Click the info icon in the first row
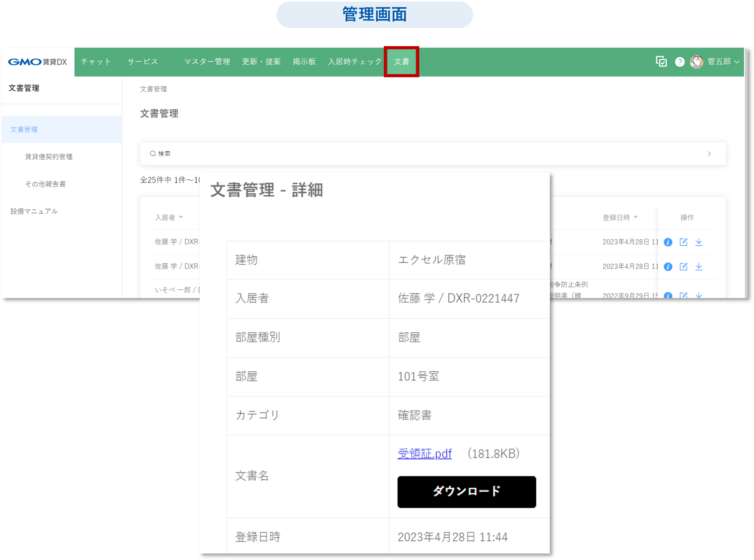This screenshot has height=560, width=754. tap(668, 242)
